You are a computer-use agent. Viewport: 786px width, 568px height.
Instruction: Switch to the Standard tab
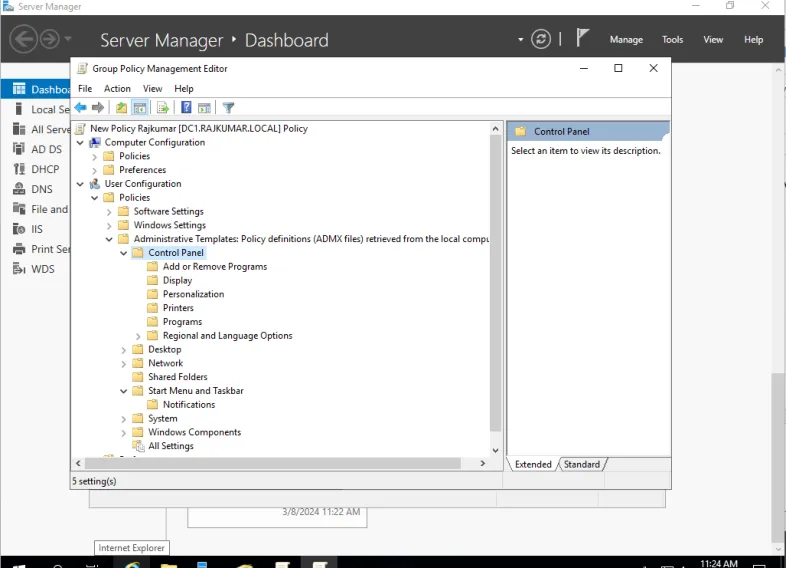point(581,464)
